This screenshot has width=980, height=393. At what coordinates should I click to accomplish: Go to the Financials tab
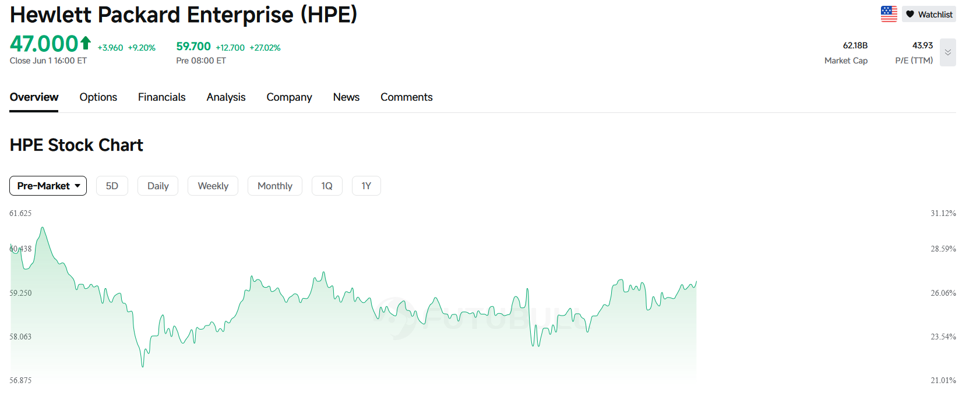pos(162,97)
